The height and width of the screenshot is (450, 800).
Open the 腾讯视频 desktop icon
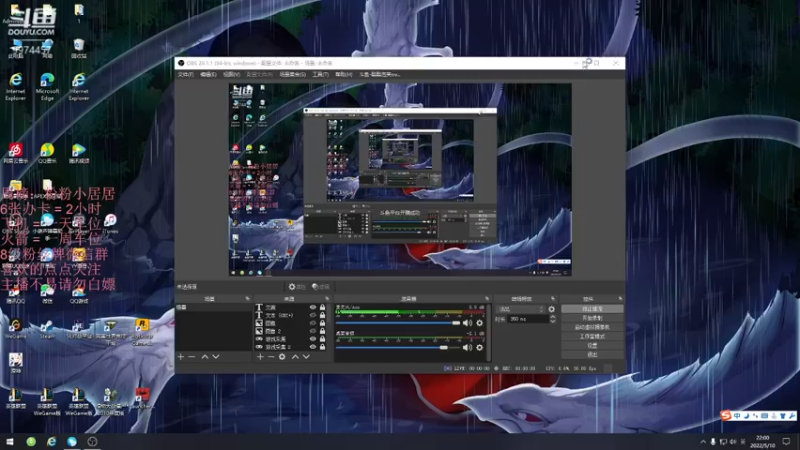(x=79, y=153)
